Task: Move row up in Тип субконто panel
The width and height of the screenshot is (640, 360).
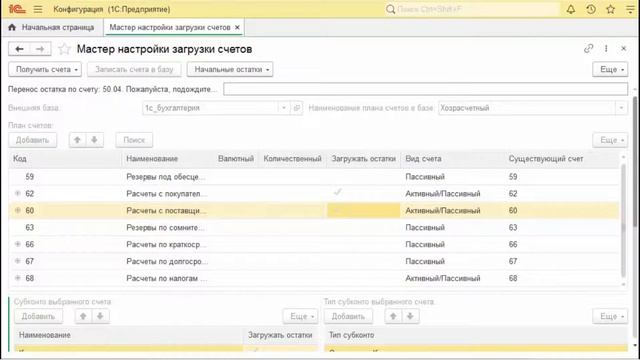Action: (x=393, y=316)
